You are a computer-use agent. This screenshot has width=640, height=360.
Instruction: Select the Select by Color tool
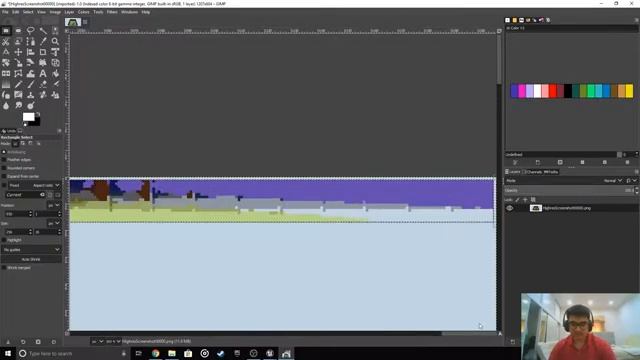55,31
